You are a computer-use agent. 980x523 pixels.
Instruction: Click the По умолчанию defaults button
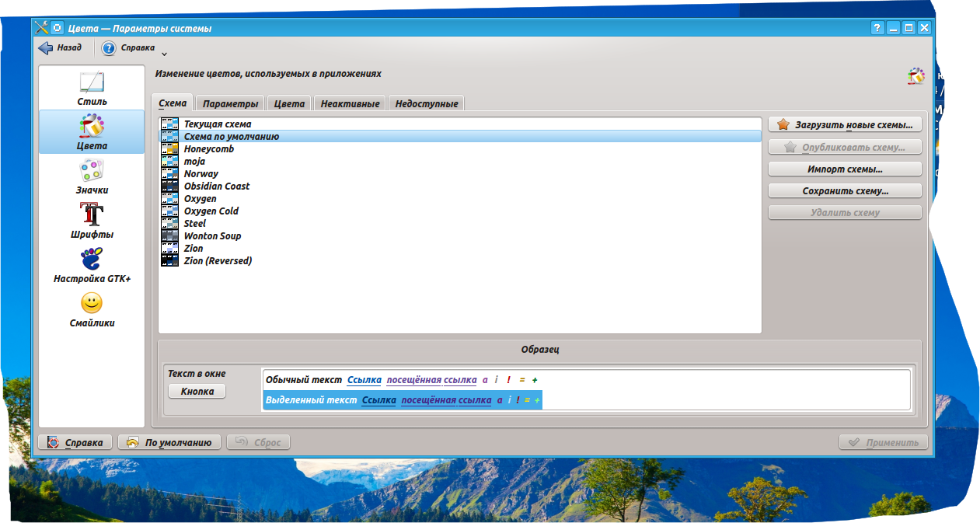point(169,443)
